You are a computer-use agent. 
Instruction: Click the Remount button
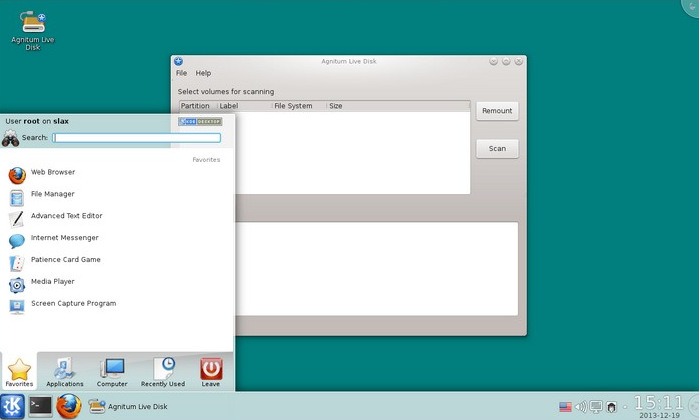(x=497, y=111)
